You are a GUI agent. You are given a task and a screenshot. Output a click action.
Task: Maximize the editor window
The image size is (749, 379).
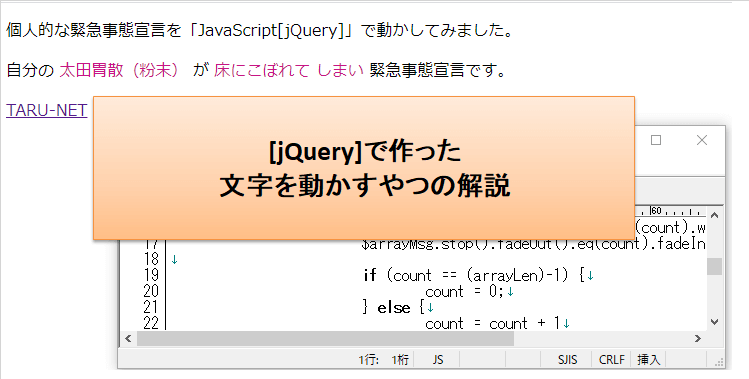point(656,140)
